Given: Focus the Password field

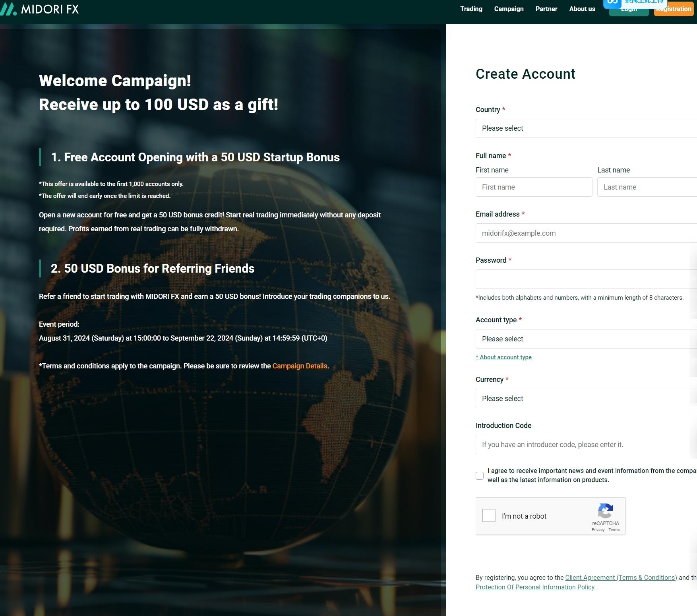Looking at the screenshot, I should (586, 279).
